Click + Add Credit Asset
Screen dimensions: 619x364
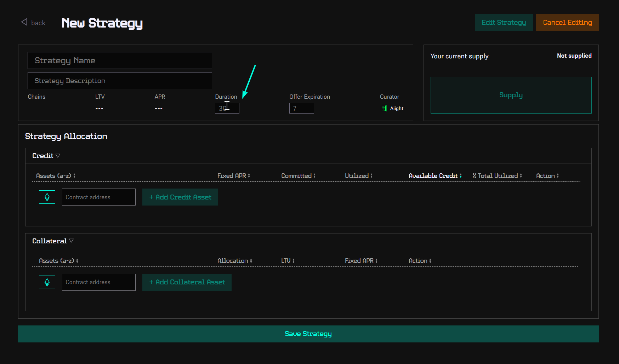pos(180,197)
